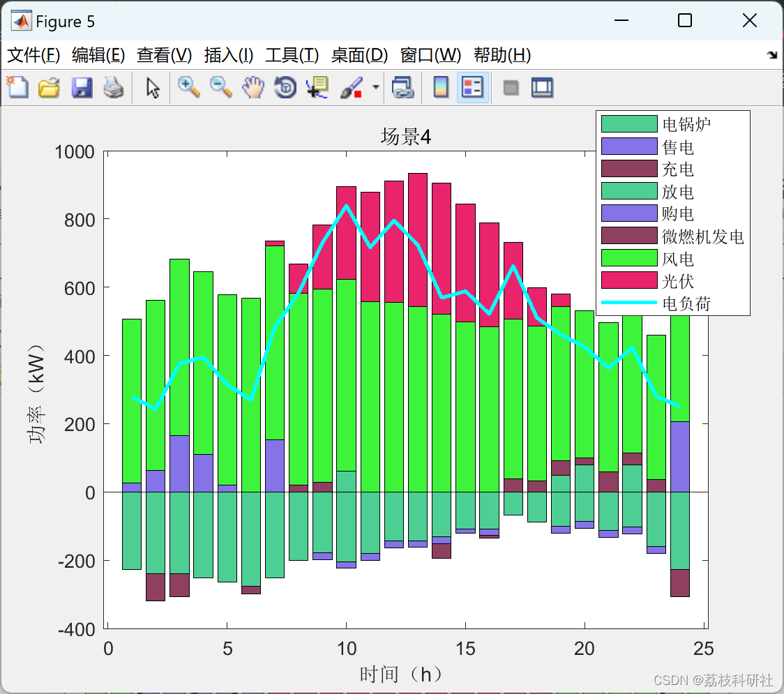Click the dock figure arrow at menu bar end
This screenshot has width=784, height=694.
(x=773, y=55)
